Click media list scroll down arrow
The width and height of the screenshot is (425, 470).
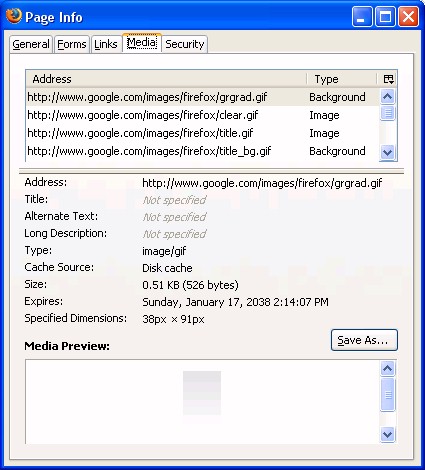(387, 153)
